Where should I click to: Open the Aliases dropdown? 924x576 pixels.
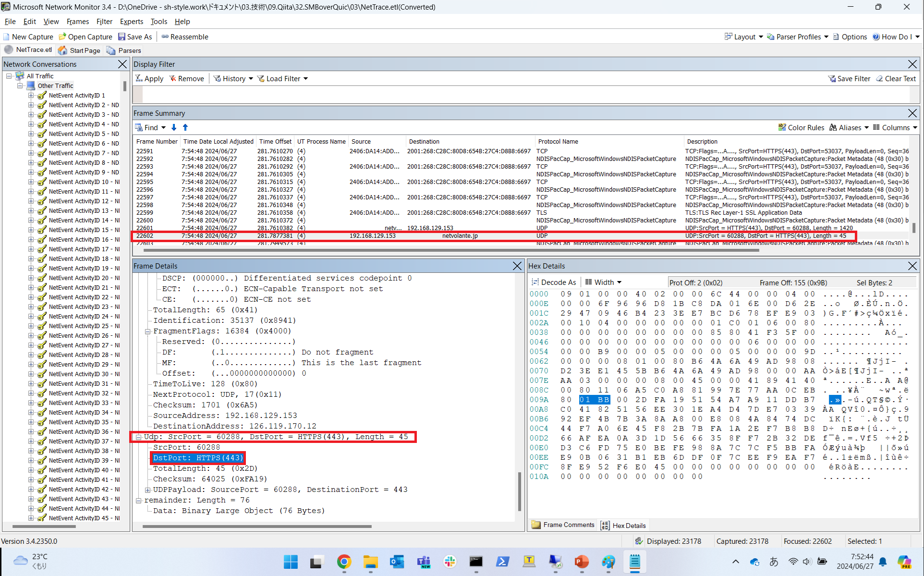click(x=849, y=128)
